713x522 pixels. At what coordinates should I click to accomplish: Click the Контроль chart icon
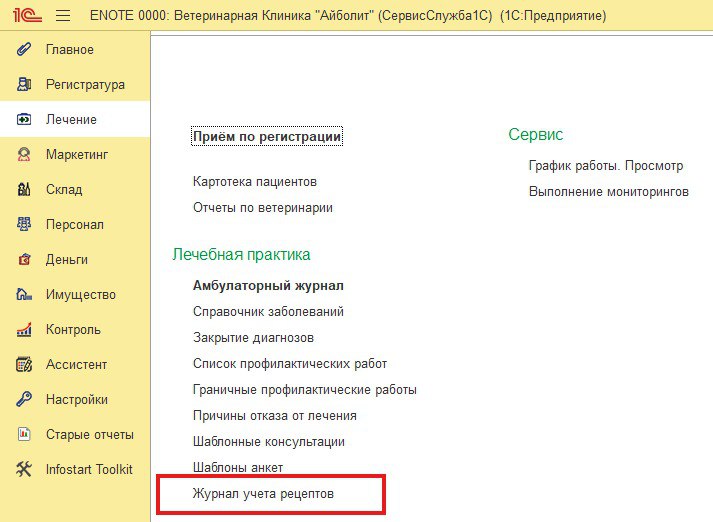coord(24,329)
